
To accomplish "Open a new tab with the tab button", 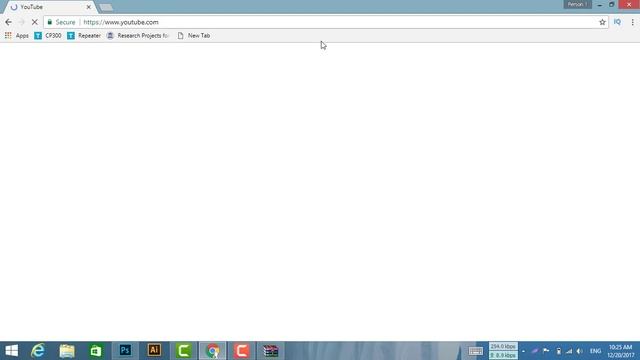I will click(106, 7).
